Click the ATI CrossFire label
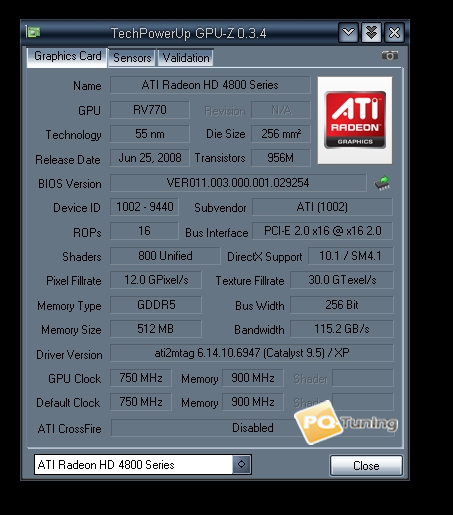Screen dimensions: 453x515 coord(69,428)
